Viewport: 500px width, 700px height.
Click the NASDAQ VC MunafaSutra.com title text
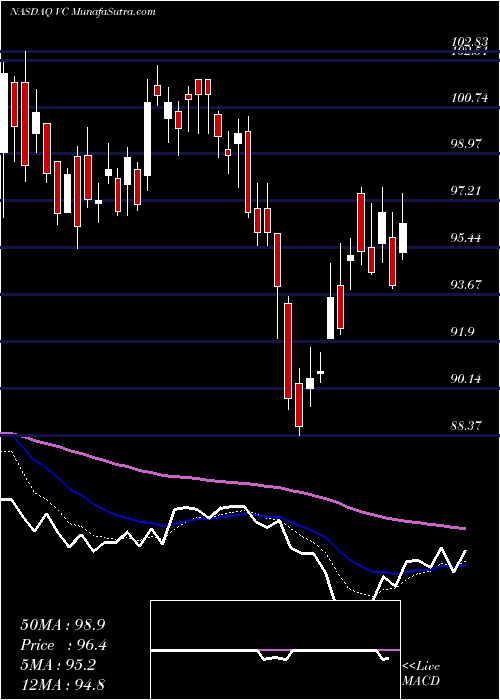point(83,12)
